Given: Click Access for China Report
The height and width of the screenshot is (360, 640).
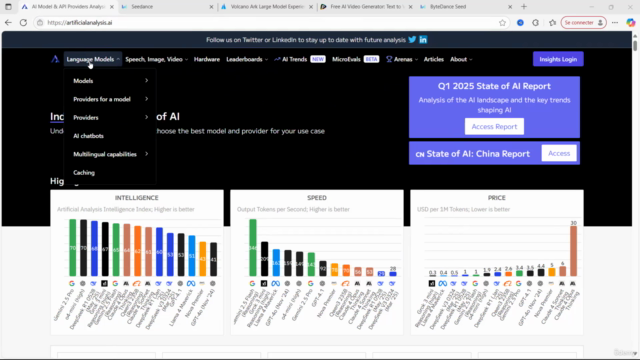Looking at the screenshot, I should 559,153.
